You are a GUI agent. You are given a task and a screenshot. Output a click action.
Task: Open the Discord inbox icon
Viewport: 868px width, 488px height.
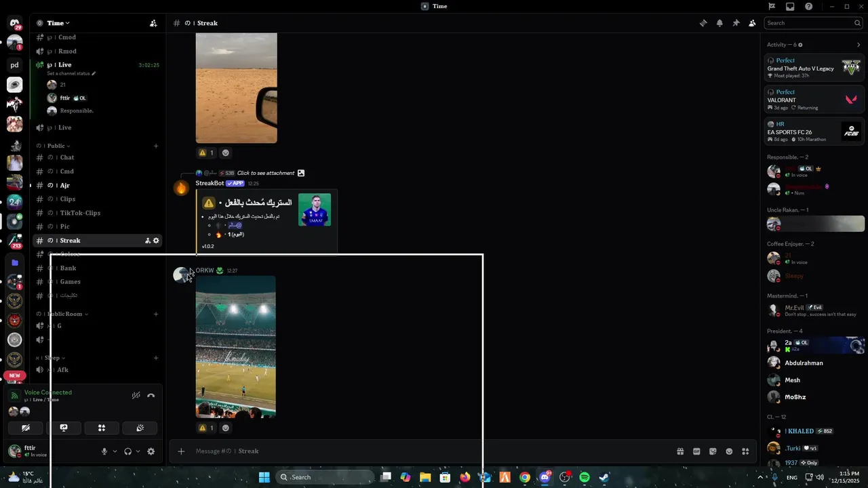790,6
